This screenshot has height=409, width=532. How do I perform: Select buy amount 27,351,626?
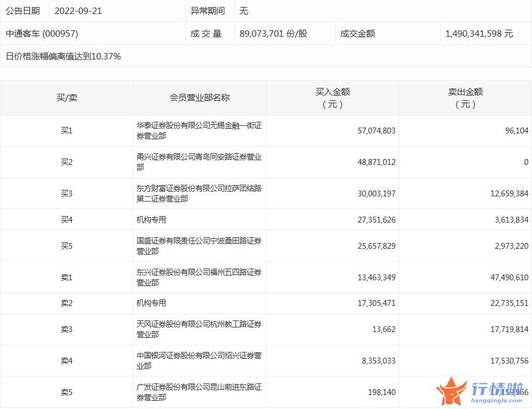tap(376, 220)
